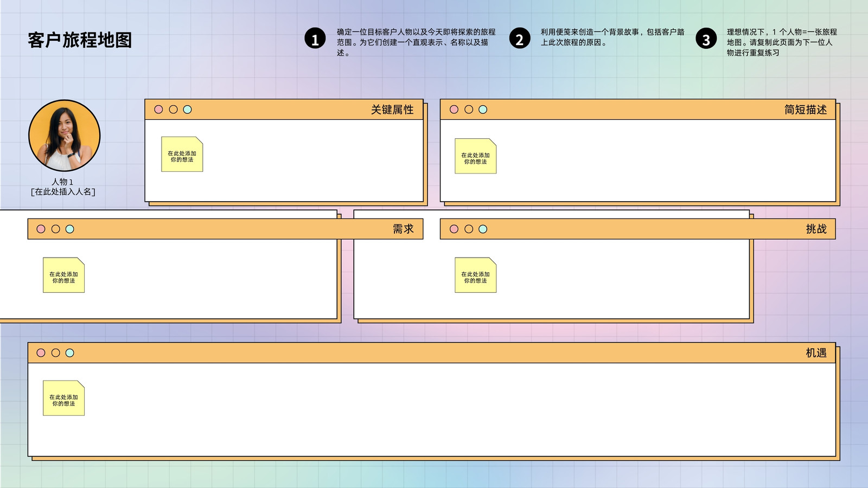Click pink dot in 需求 title bar
The width and height of the screenshot is (868, 488).
tap(41, 229)
